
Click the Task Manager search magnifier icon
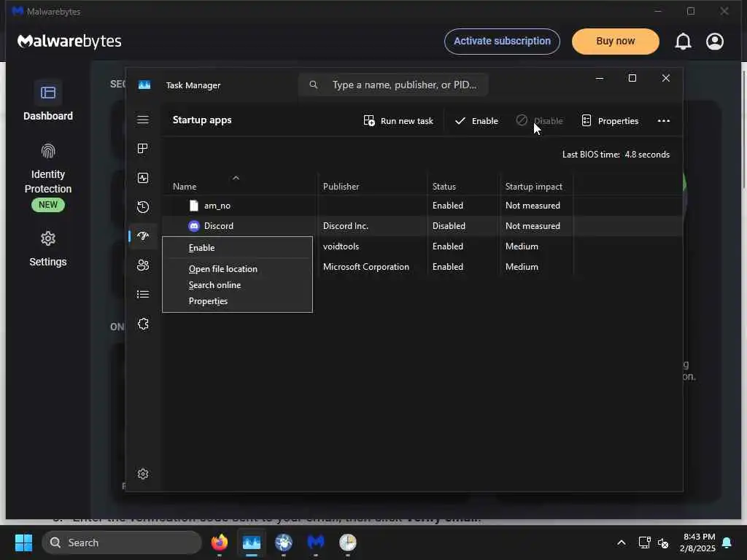pyautogui.click(x=314, y=85)
